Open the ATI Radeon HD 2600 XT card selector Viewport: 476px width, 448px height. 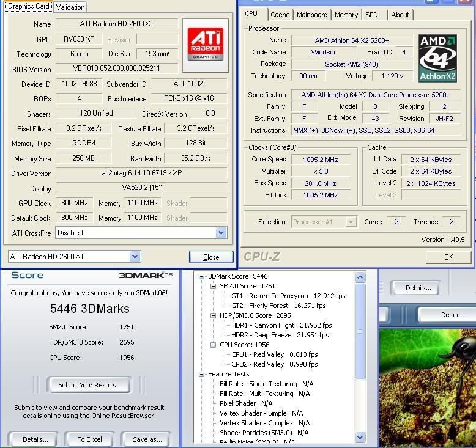(x=135, y=257)
